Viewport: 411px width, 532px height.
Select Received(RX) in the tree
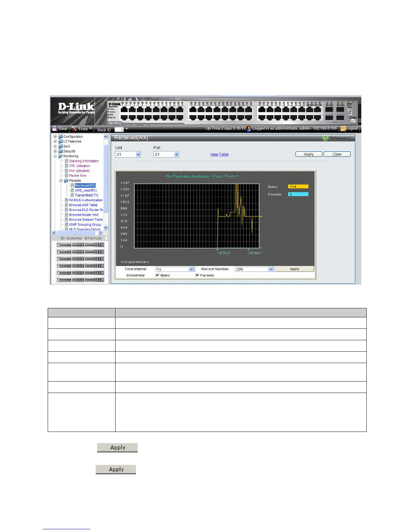pos(85,185)
